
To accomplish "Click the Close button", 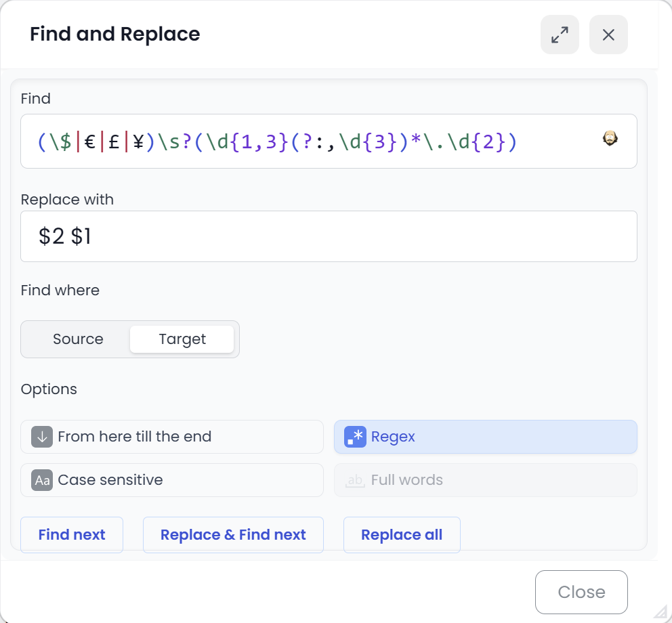I will point(581,592).
